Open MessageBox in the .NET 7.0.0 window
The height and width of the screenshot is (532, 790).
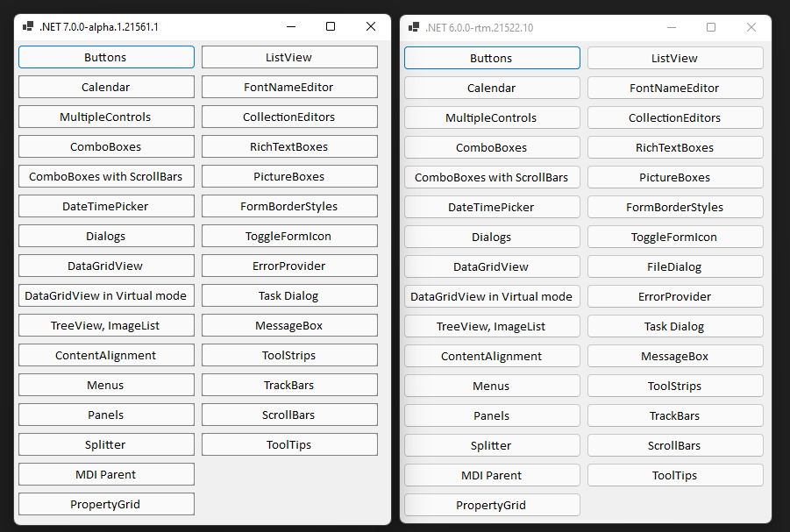click(289, 325)
